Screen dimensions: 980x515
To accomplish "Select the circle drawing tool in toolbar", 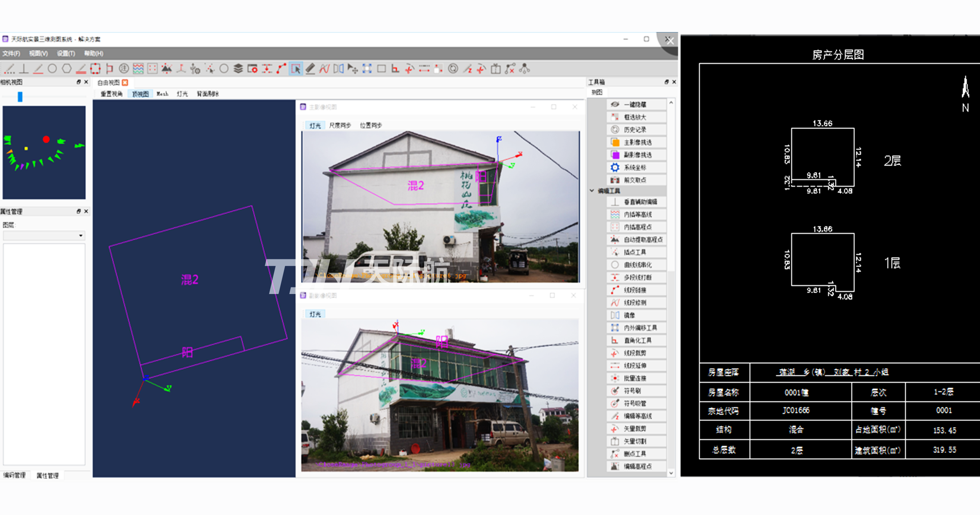I will [52, 69].
